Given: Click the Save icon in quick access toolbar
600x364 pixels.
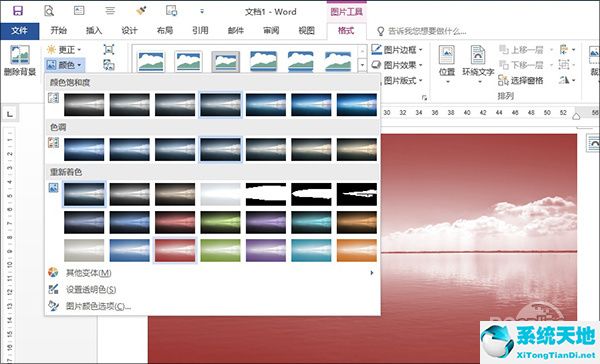Looking at the screenshot, I should [18, 11].
